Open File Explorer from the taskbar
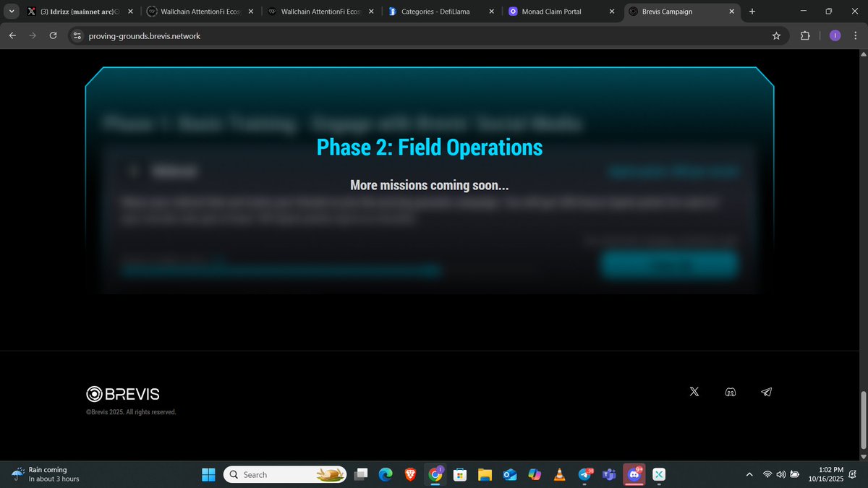The height and width of the screenshot is (488, 868). click(484, 474)
